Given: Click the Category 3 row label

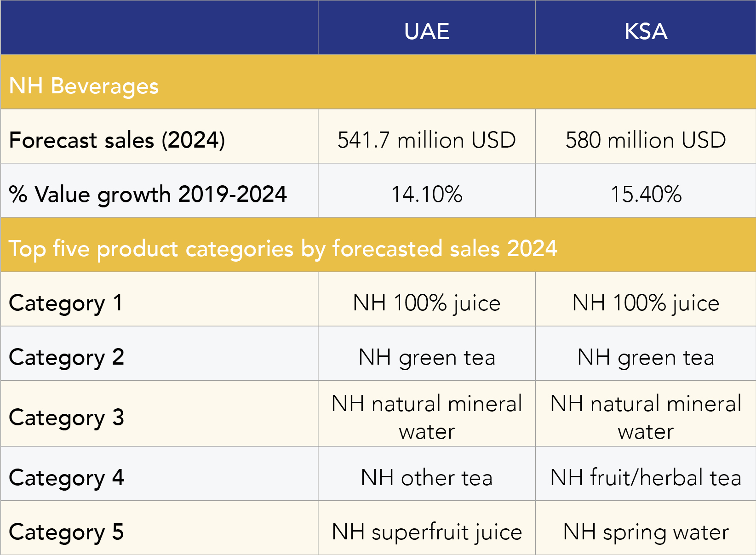Looking at the screenshot, I should 66,418.
